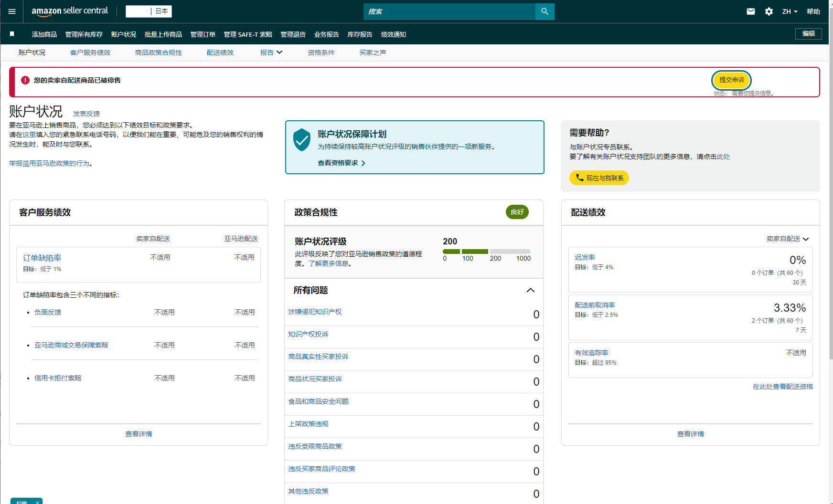Screen dimensions: 833x504
Task: Switch to the 客户服务绩效 tab
Action: (90, 52)
